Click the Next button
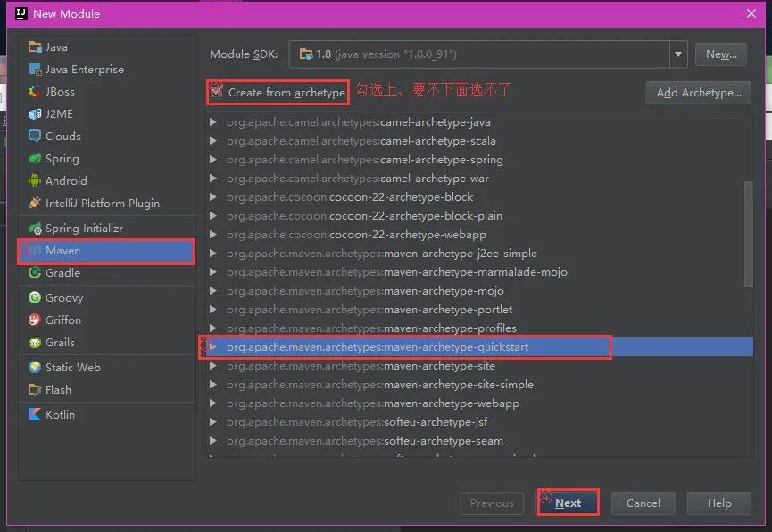This screenshot has height=532, width=772. point(568,503)
